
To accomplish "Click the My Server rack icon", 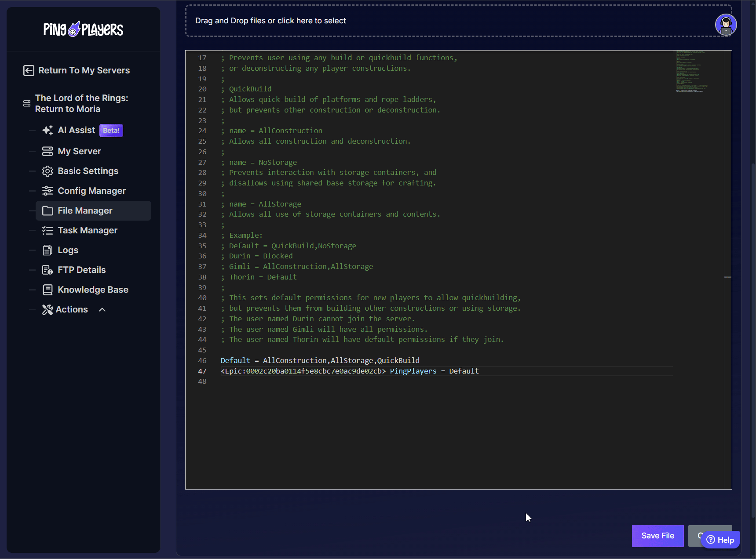I will coord(47,152).
